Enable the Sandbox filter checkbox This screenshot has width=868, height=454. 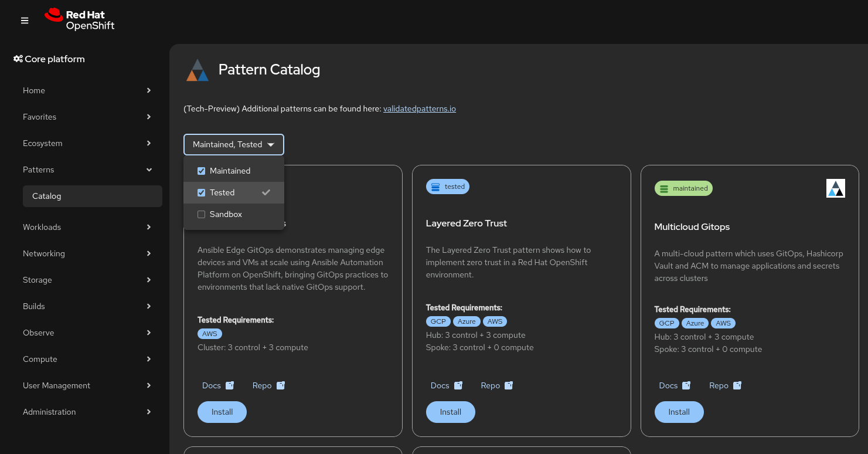(x=201, y=214)
